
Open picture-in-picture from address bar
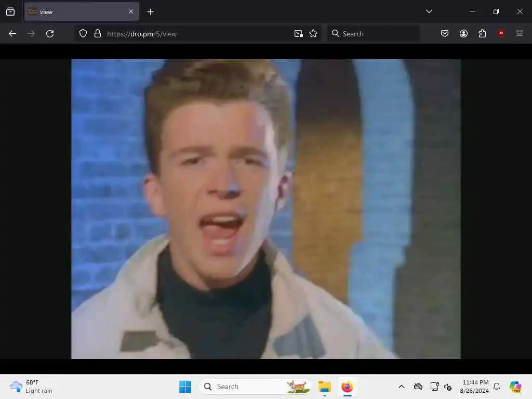[x=299, y=34]
